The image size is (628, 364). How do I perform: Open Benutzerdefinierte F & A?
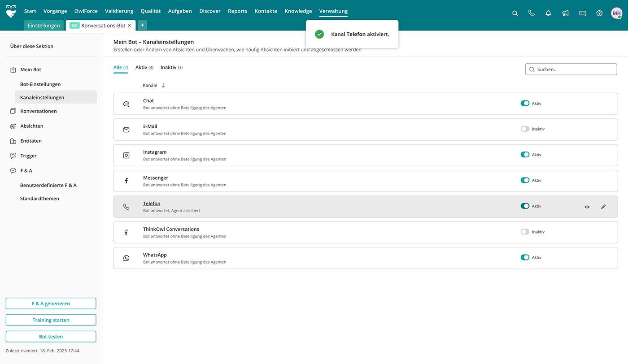click(48, 185)
